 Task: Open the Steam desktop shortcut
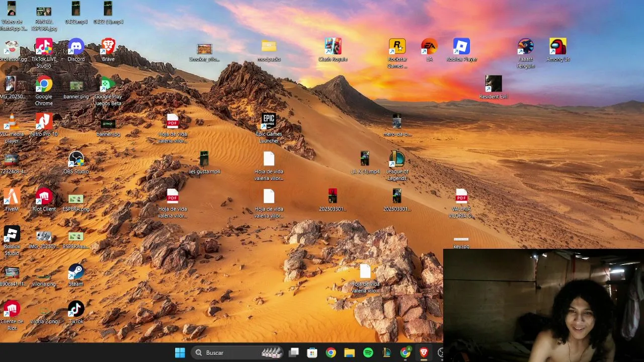point(76,275)
